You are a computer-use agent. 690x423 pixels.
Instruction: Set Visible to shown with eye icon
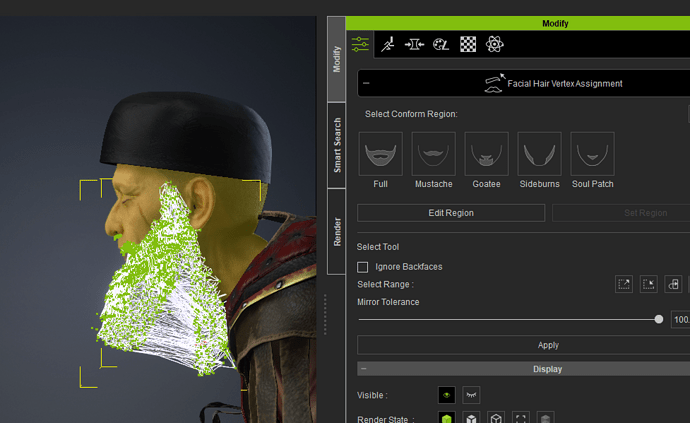click(447, 395)
